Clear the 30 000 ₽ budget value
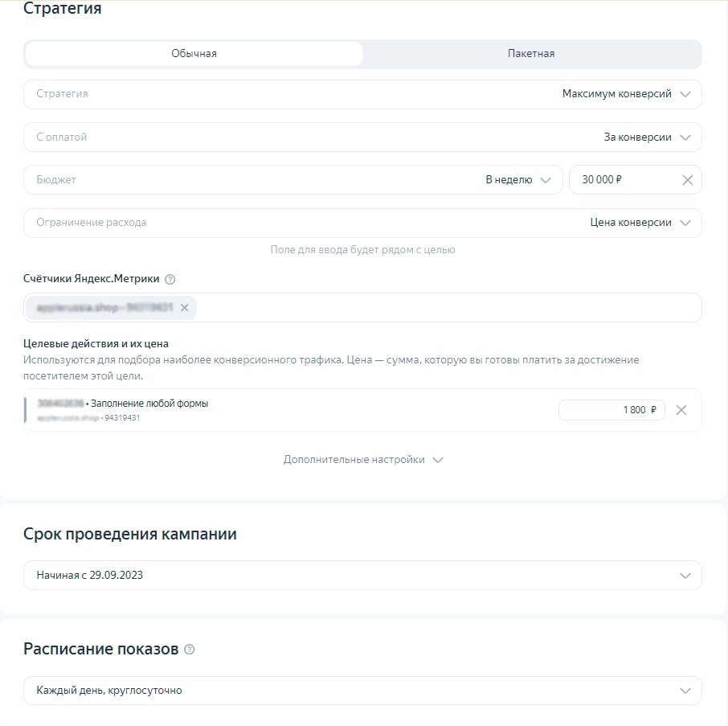 (x=687, y=180)
